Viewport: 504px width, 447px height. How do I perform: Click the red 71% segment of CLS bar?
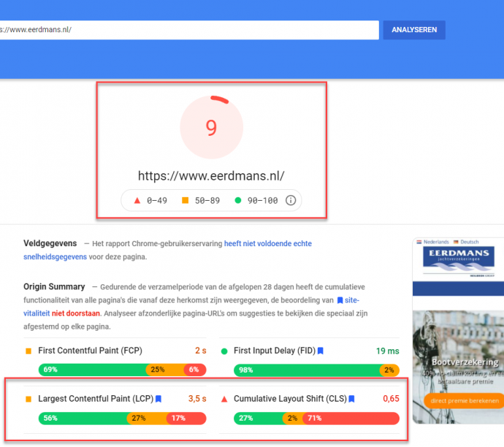(x=351, y=418)
